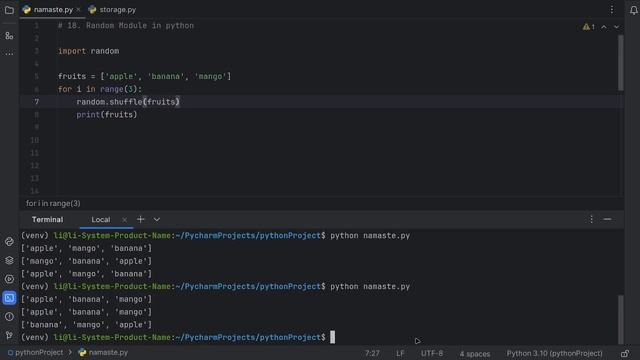Open the Structure tool window icon
Image resolution: width=640 pixels, height=360 pixels.
point(9,36)
